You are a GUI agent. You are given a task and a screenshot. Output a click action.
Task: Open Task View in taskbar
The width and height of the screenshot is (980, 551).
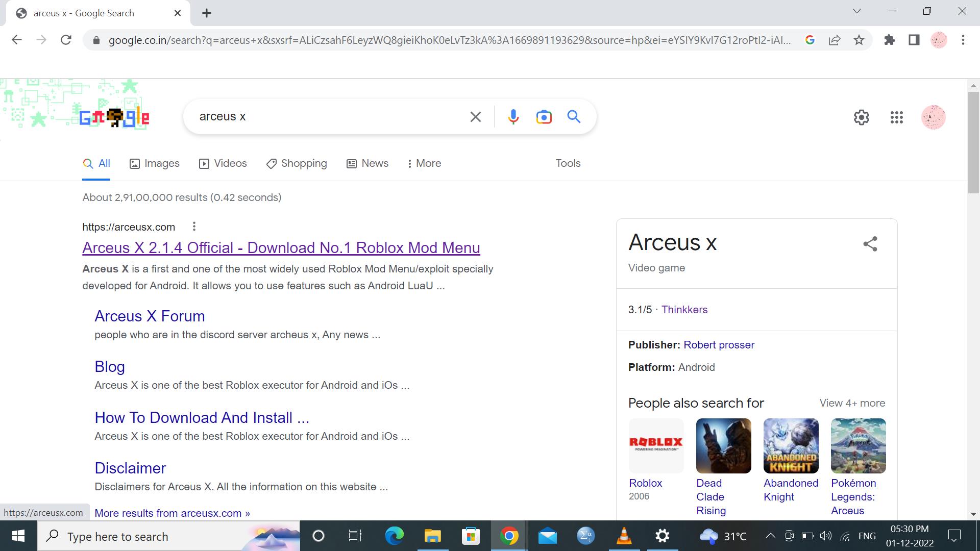[x=355, y=536]
